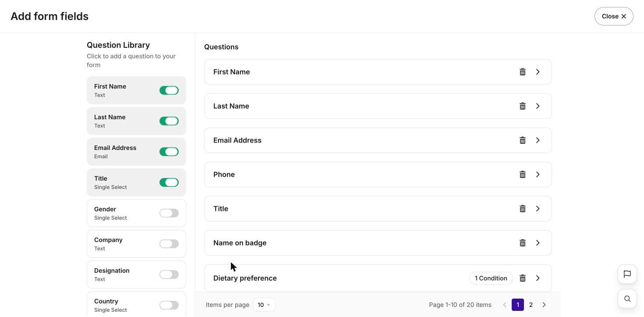Click the Name on badge question title
644x317 pixels.
(240, 243)
